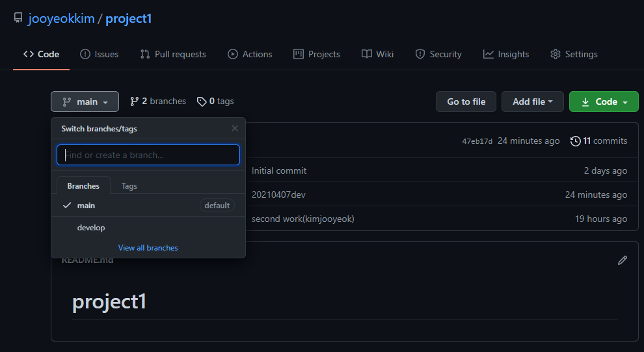Focus the Find or create a branch field

pos(148,155)
